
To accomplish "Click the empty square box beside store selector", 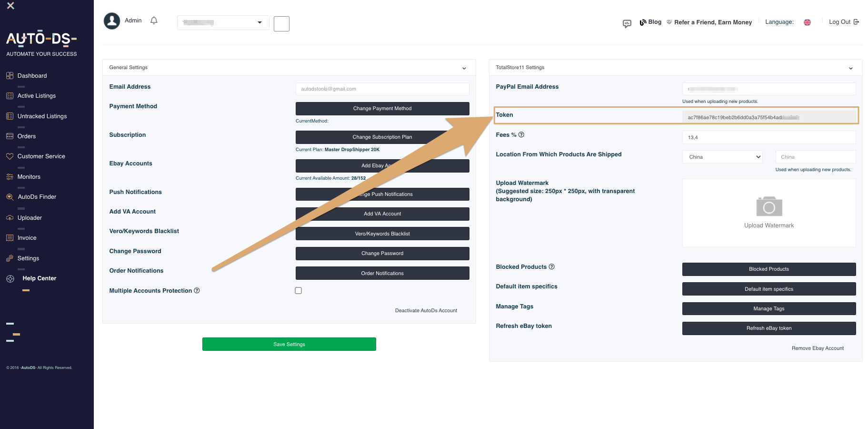I will coord(281,24).
